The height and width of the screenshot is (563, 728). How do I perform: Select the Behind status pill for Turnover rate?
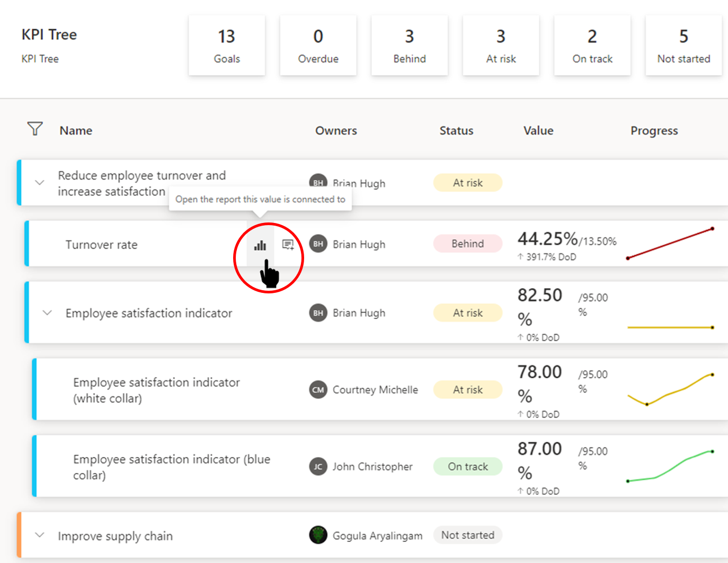pos(467,244)
